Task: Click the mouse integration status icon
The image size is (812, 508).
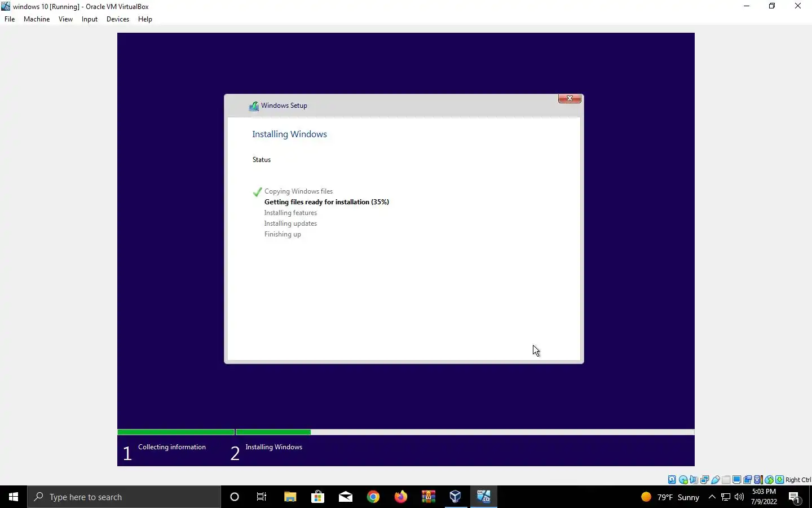Action: pyautogui.click(x=769, y=480)
